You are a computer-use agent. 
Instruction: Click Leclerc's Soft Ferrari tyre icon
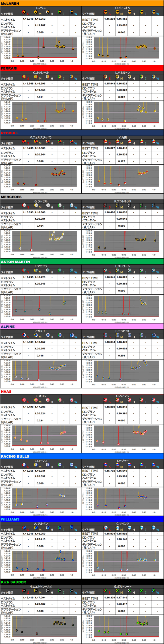click(x=24, y=77)
